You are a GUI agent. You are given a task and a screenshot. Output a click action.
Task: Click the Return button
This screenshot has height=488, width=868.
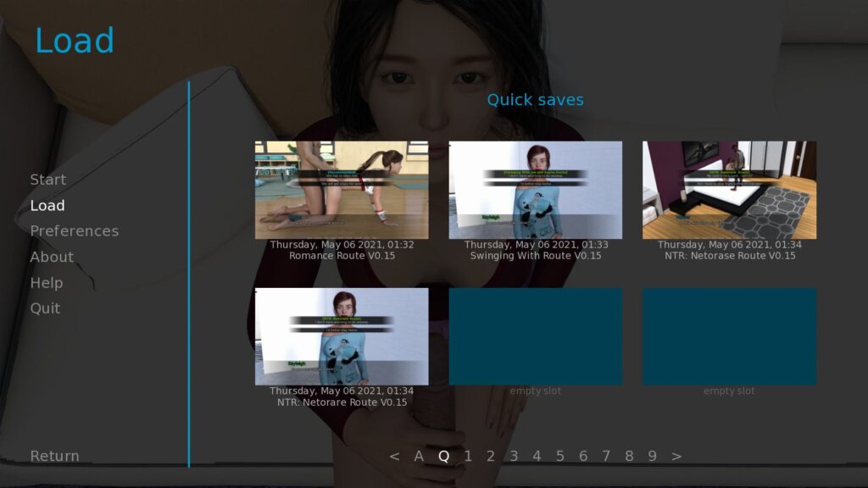[x=54, y=456]
